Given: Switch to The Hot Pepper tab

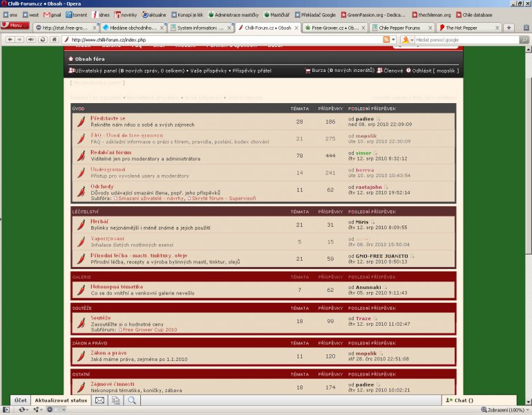Looking at the screenshot, I should click(466, 28).
